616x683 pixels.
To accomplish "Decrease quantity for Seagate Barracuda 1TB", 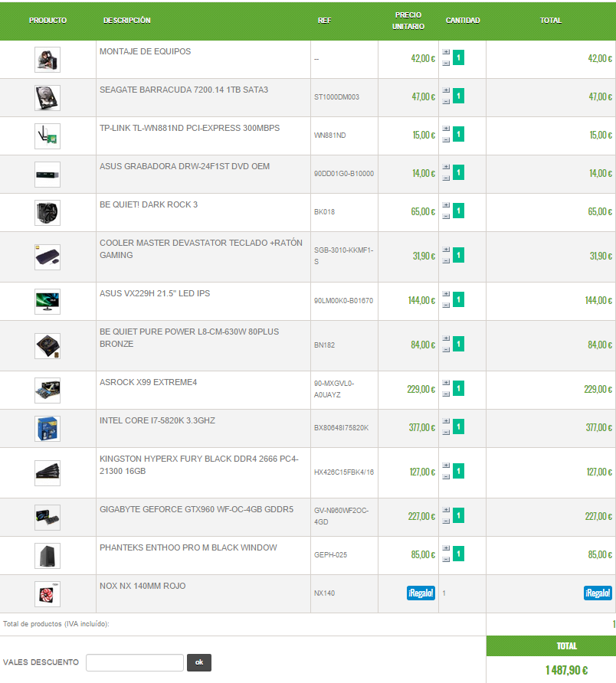I will pyautogui.click(x=446, y=102).
